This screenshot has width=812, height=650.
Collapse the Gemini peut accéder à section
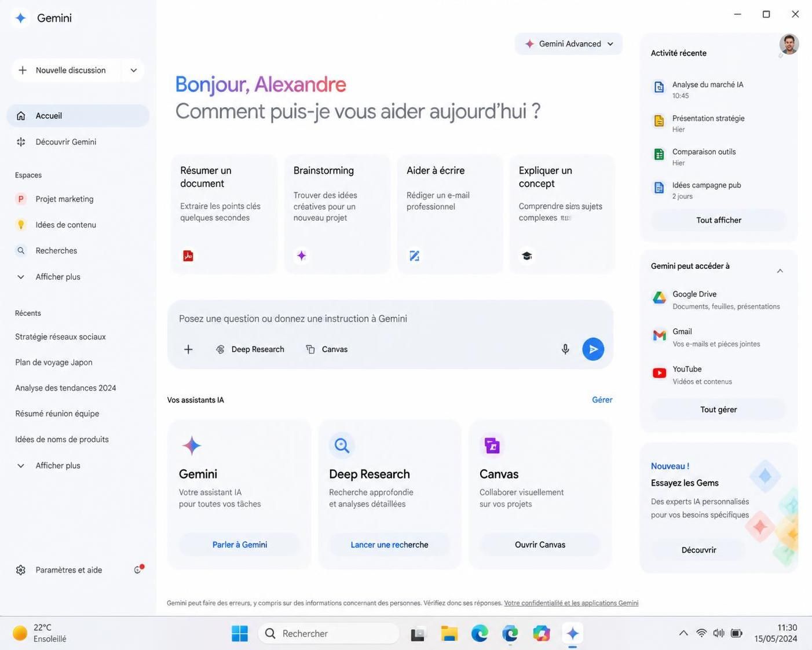(780, 271)
